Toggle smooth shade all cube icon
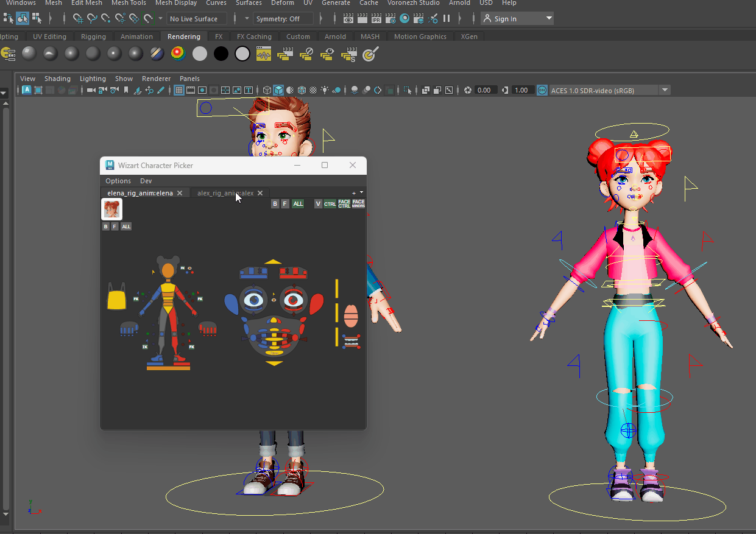This screenshot has height=534, width=756. 278,90
